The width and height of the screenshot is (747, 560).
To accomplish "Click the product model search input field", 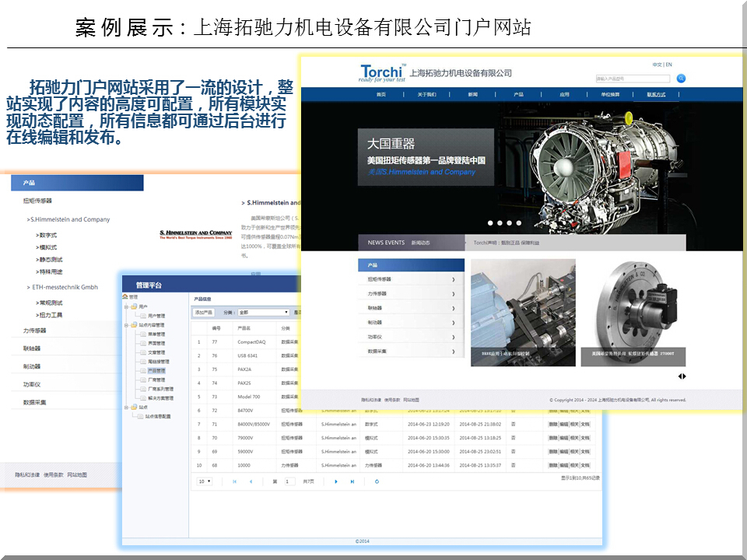I will (630, 79).
